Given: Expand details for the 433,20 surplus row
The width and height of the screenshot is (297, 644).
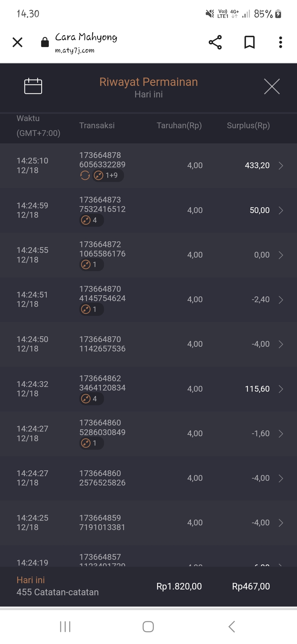Looking at the screenshot, I should [x=281, y=166].
